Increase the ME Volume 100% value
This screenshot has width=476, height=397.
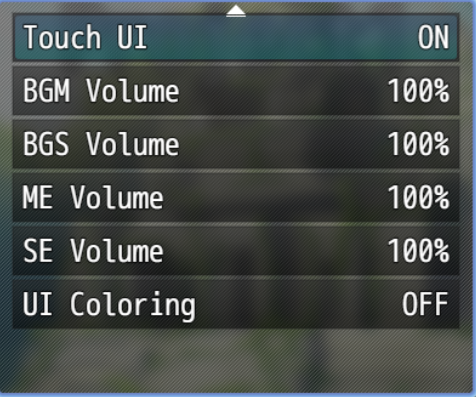click(x=418, y=197)
